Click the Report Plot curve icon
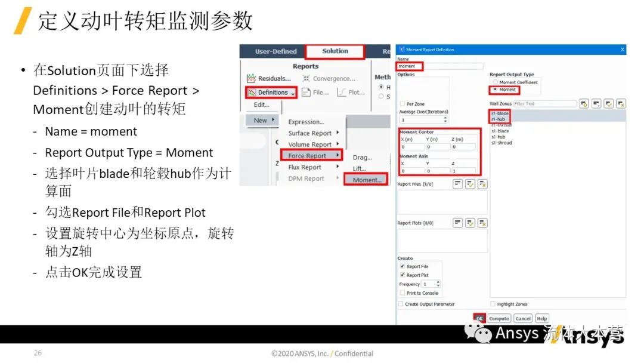Image resolution: width=644 pixels, height=363 pixels. point(341,92)
